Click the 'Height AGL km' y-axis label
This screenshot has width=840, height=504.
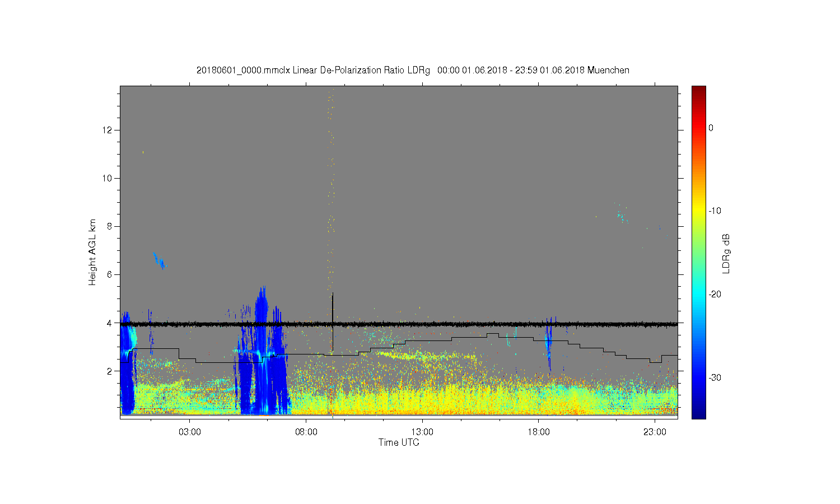[92, 252]
